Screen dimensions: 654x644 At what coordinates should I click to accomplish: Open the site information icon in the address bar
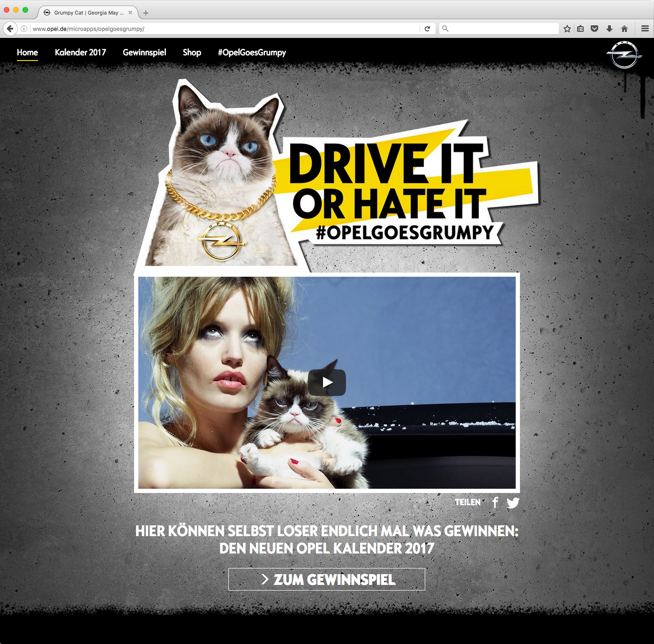pyautogui.click(x=24, y=29)
